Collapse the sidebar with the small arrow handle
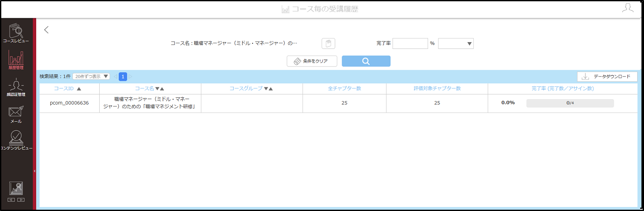This screenshot has width=644, height=211. click(34, 171)
